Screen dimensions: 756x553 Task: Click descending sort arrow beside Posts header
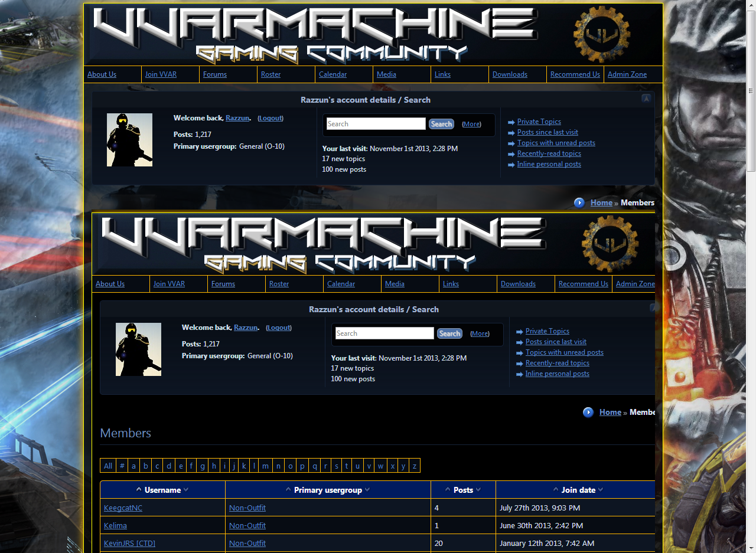[478, 490]
